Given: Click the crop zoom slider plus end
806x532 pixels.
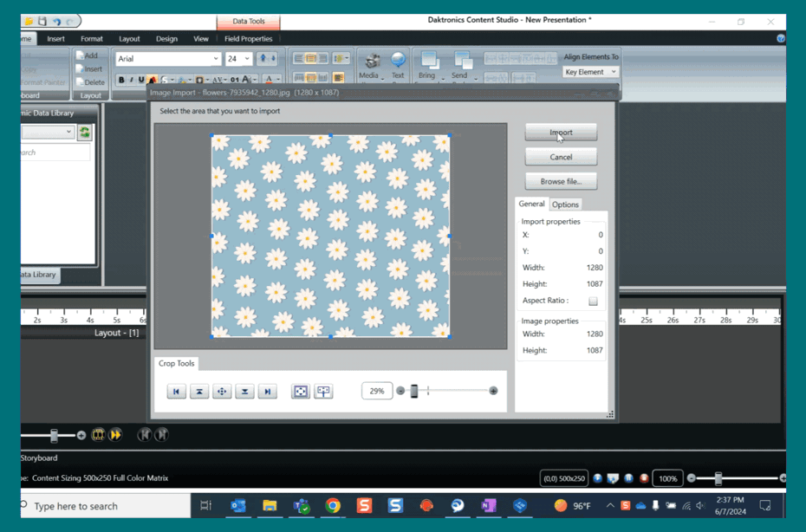Looking at the screenshot, I should point(493,391).
